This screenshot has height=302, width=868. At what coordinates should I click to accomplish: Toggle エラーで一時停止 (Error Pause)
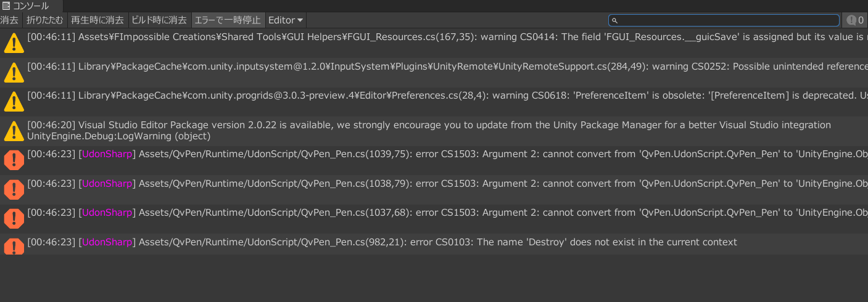(x=228, y=20)
